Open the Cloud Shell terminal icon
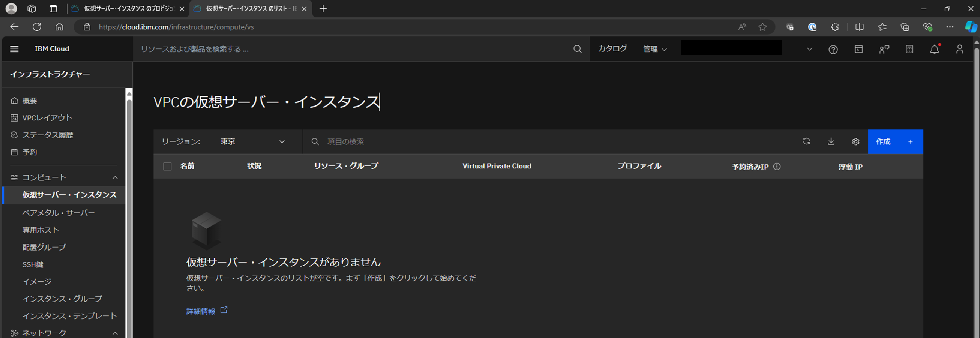Image resolution: width=980 pixels, height=338 pixels. coord(858,49)
